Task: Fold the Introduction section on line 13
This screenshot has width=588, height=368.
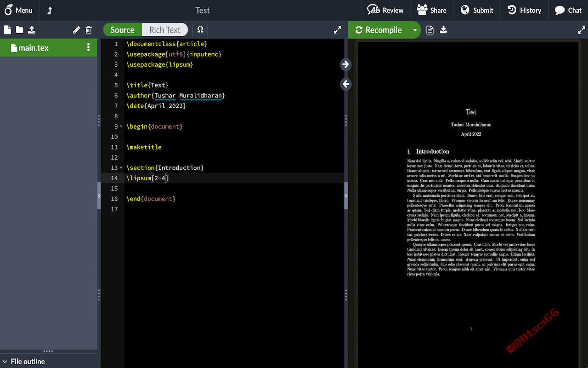Action: point(121,168)
